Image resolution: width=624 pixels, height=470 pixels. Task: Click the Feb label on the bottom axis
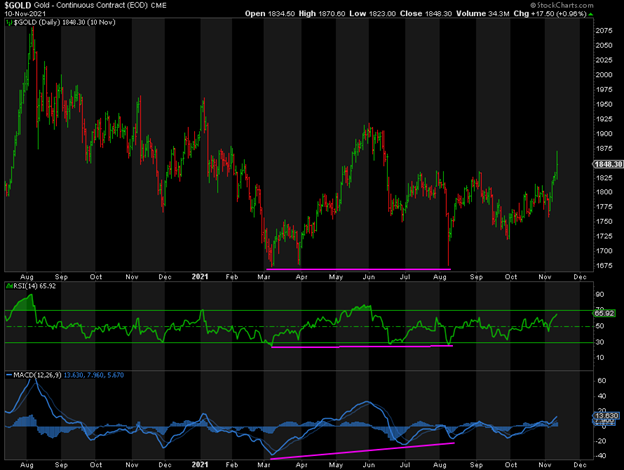232,464
